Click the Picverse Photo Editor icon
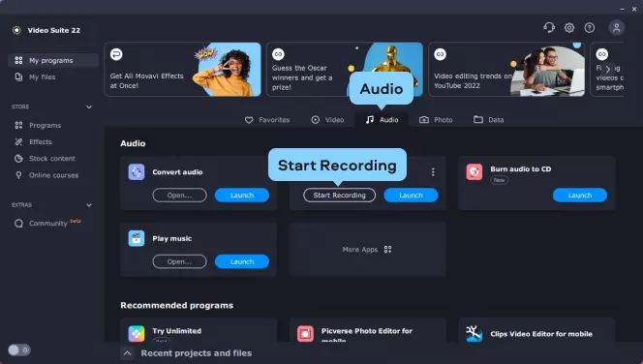 (305, 334)
